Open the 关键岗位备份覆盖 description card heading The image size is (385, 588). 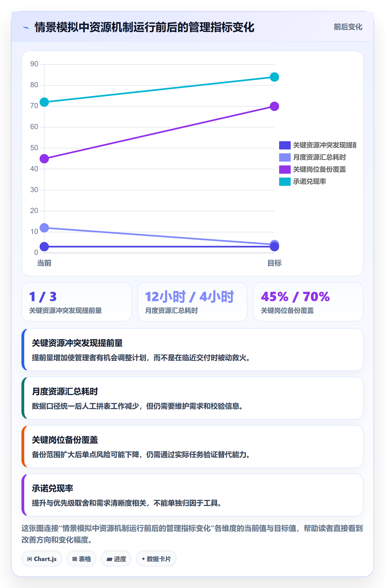pyautogui.click(x=65, y=440)
